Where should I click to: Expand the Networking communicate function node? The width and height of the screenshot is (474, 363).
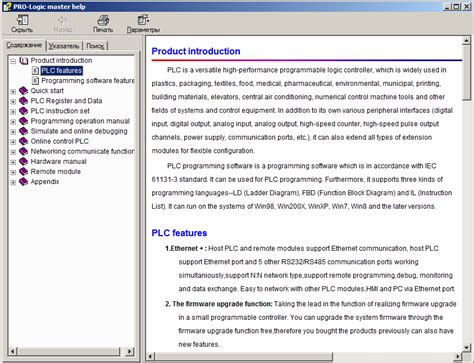13,152
